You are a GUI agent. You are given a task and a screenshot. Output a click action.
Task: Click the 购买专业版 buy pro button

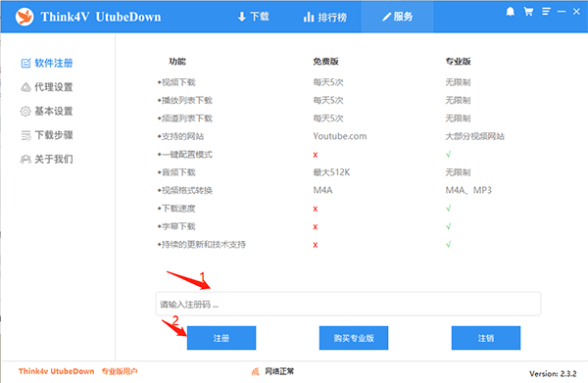[x=354, y=338]
